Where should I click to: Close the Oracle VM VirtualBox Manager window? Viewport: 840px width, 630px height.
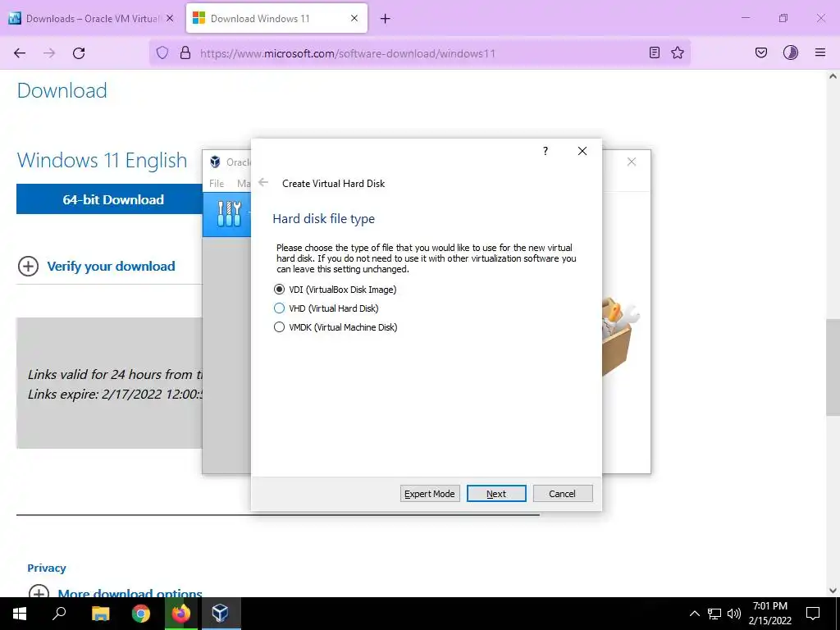pyautogui.click(x=632, y=162)
